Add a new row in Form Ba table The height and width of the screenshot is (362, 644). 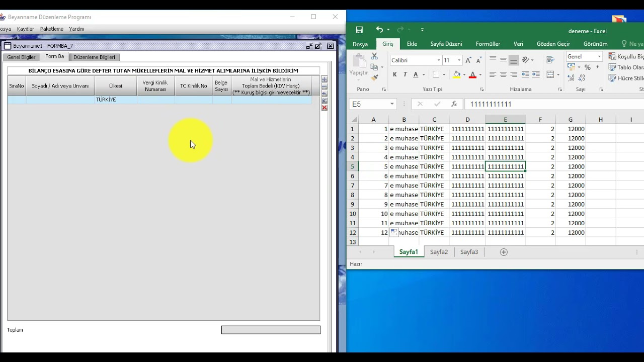(325, 79)
